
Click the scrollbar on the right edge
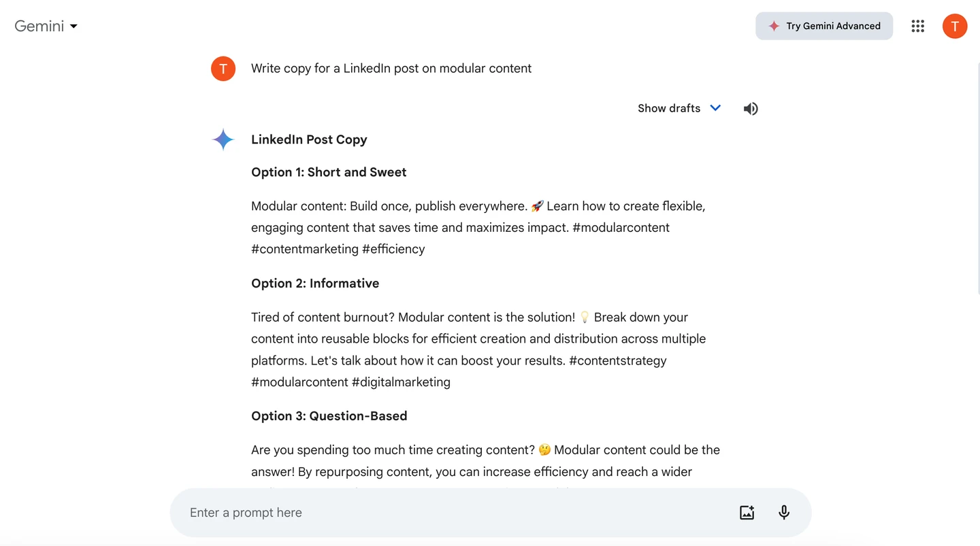(977, 170)
